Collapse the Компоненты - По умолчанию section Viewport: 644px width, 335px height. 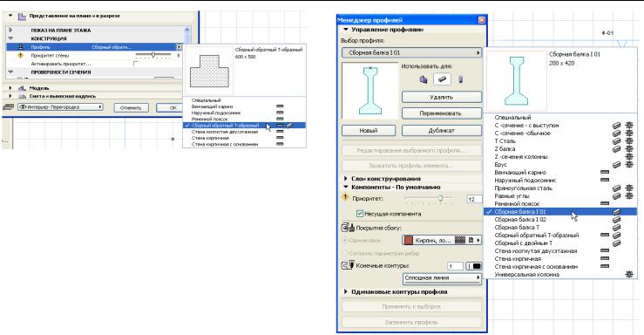[345, 187]
